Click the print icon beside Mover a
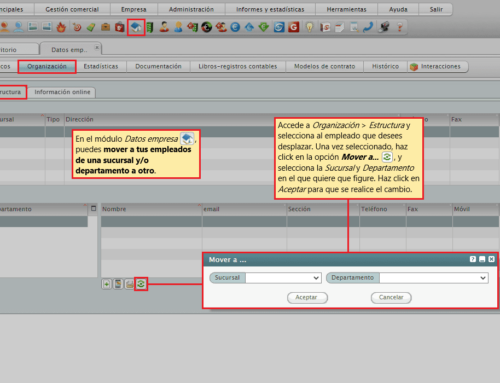This screenshot has width=500, height=383. [x=129, y=284]
